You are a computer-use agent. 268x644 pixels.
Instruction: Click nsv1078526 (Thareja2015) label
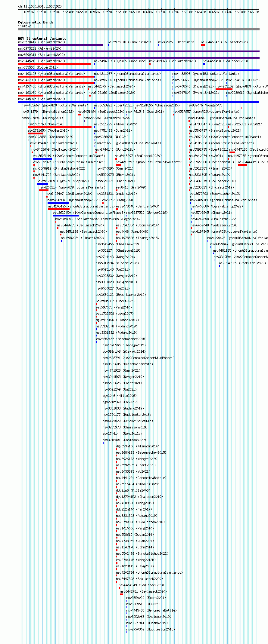[138, 238]
